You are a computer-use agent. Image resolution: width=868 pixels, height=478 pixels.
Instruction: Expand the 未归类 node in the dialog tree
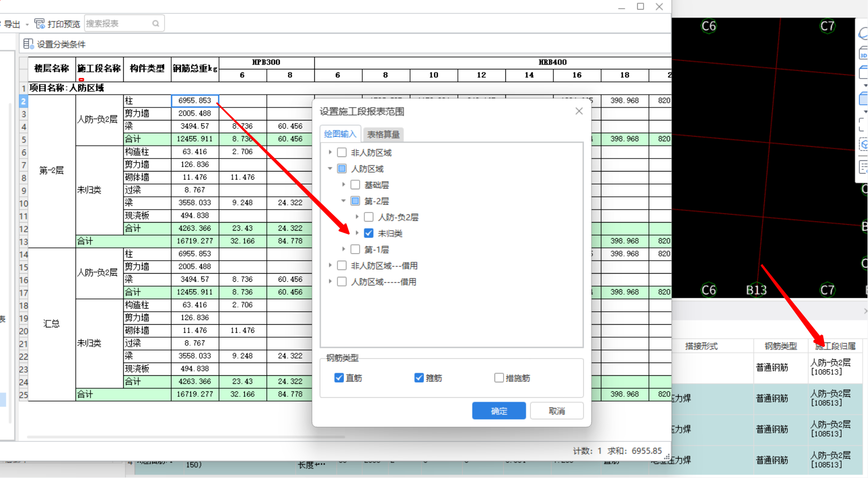(357, 233)
